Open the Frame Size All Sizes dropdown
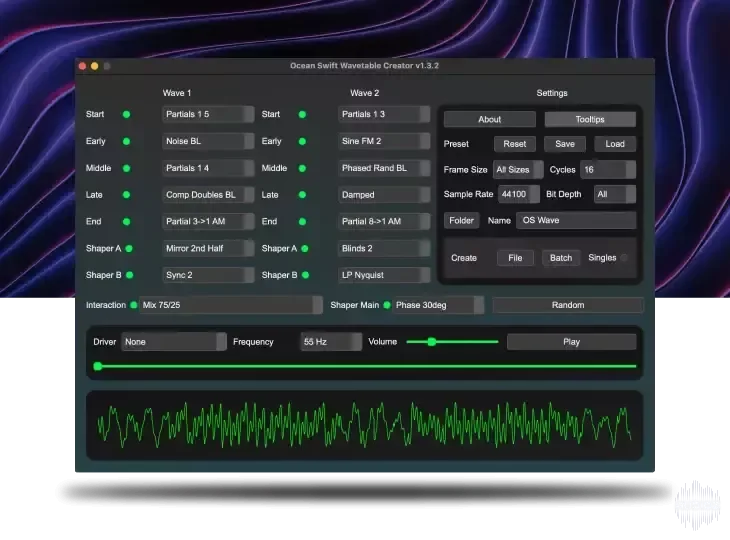The height and width of the screenshot is (540, 730). [x=518, y=170]
